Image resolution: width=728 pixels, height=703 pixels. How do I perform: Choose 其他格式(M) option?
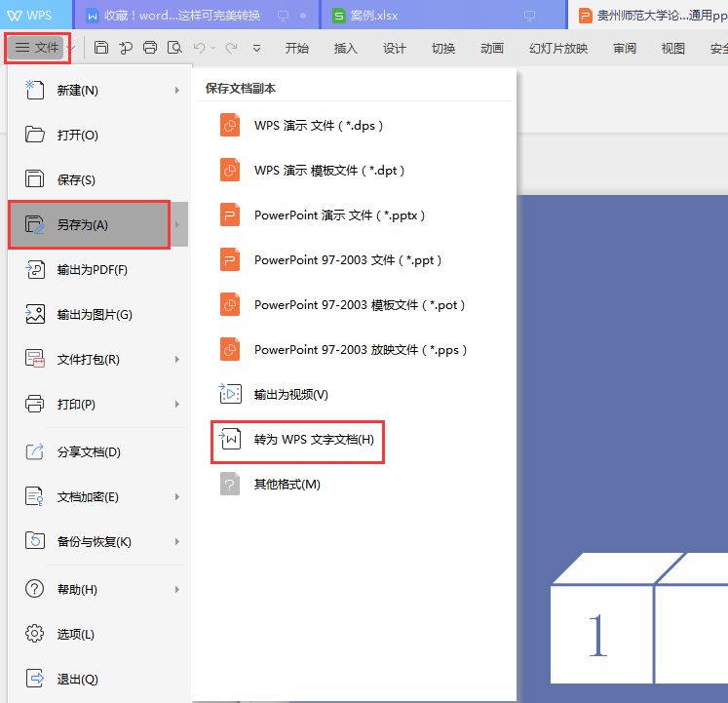(x=355, y=485)
